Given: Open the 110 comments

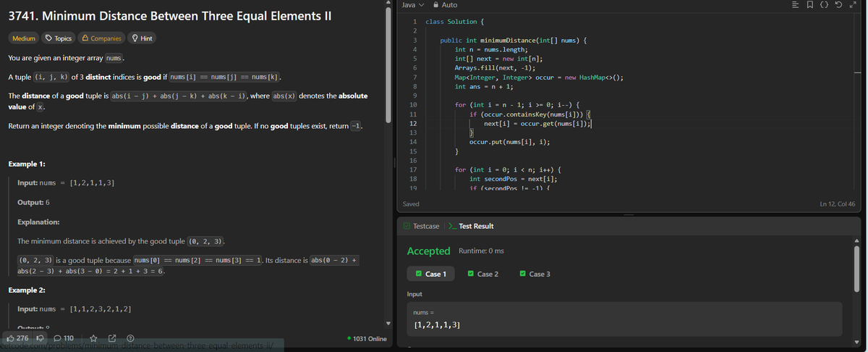Looking at the screenshot, I should click(x=64, y=338).
